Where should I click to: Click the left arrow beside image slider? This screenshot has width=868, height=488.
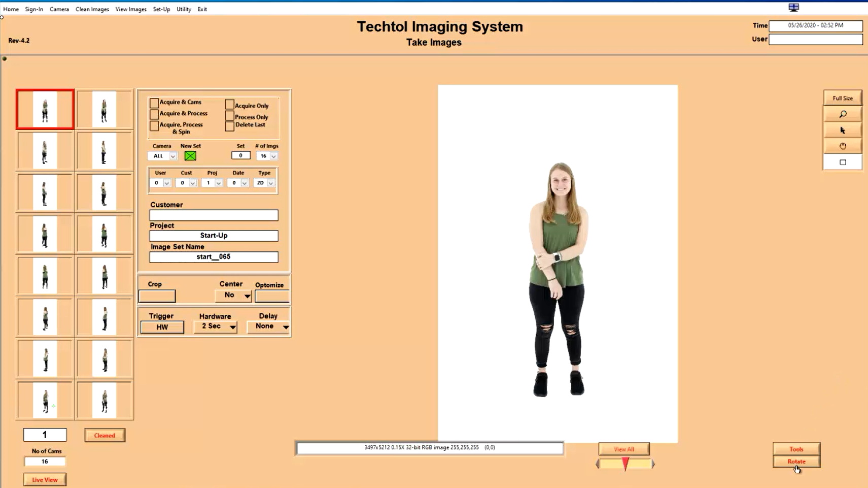click(x=598, y=464)
